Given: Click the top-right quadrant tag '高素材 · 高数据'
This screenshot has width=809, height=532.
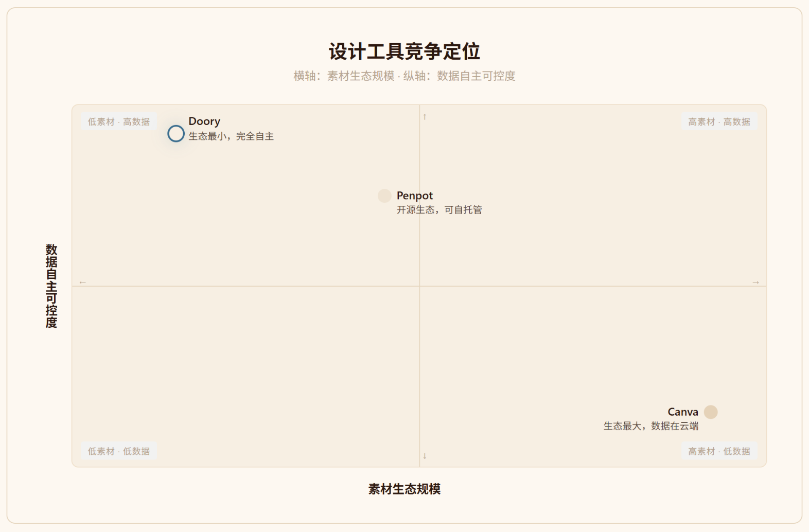Looking at the screenshot, I should click(719, 122).
